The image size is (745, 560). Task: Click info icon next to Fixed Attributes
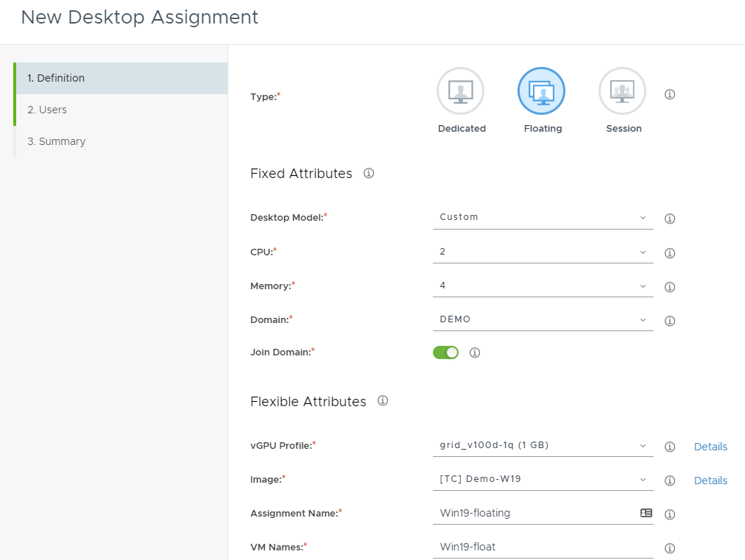[369, 174]
